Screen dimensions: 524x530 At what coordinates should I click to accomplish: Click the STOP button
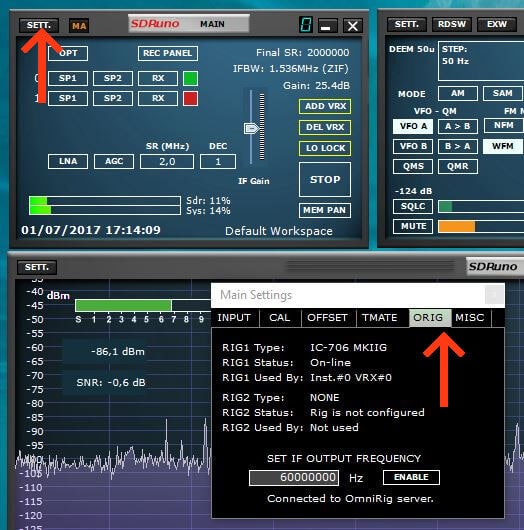click(x=325, y=179)
